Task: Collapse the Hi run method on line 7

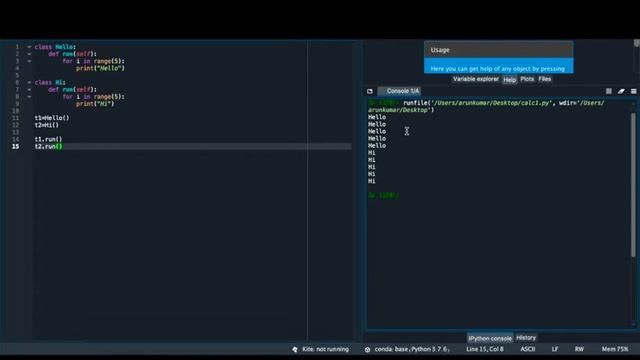Action: (29, 89)
